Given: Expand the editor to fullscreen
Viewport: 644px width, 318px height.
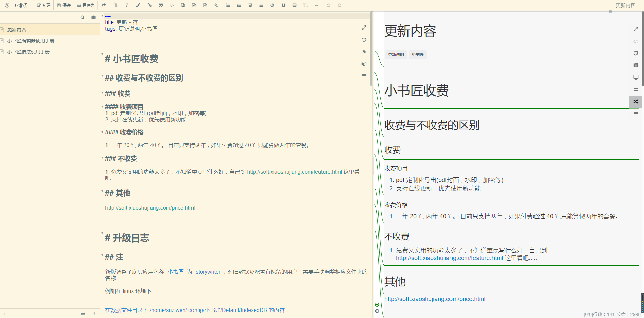Looking at the screenshot, I should 364,28.
